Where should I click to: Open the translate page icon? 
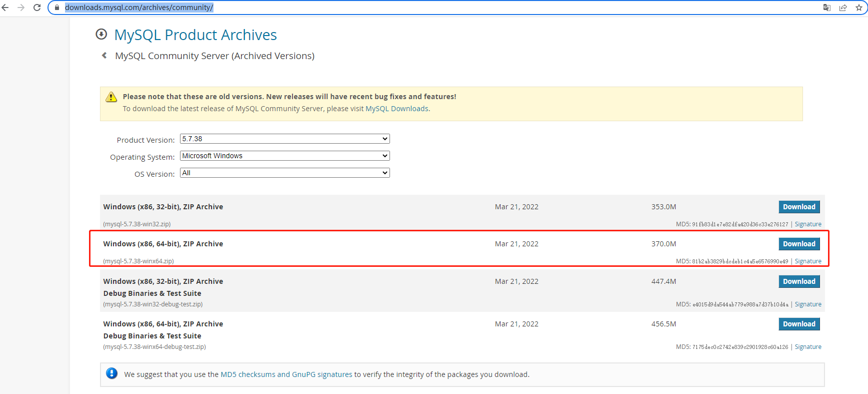[x=827, y=8]
